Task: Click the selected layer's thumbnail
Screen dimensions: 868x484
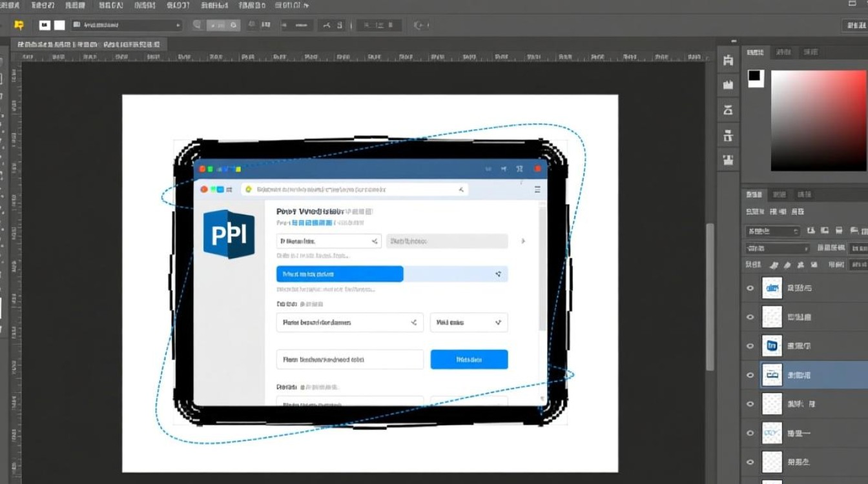Action: click(x=772, y=374)
